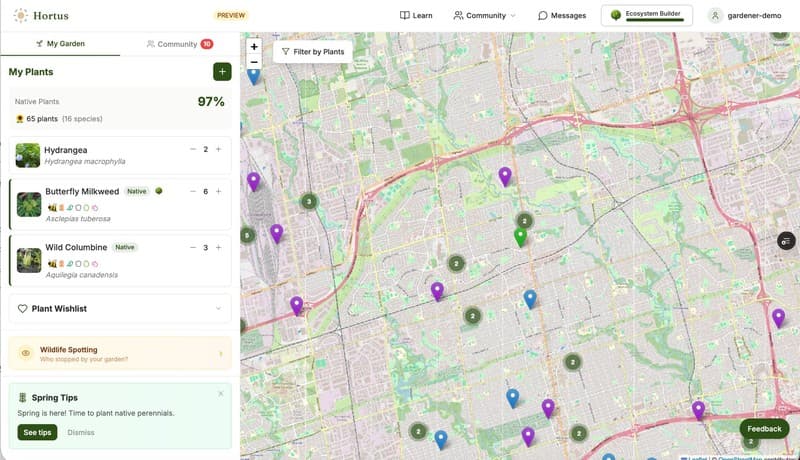
Task: Zoom out on the map
Action: (x=254, y=62)
